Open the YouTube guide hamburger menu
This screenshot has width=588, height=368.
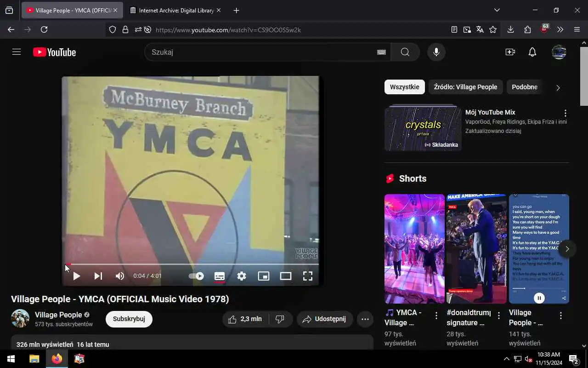pyautogui.click(x=17, y=52)
